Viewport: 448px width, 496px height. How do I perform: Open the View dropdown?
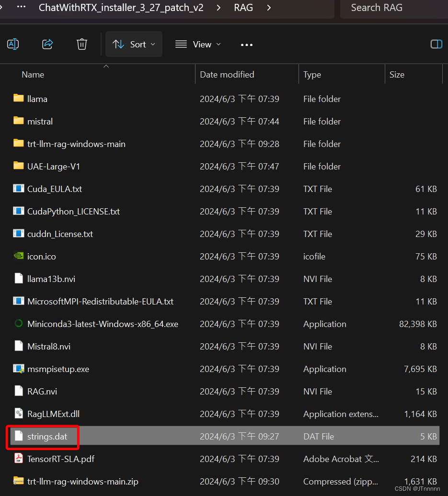click(x=198, y=44)
